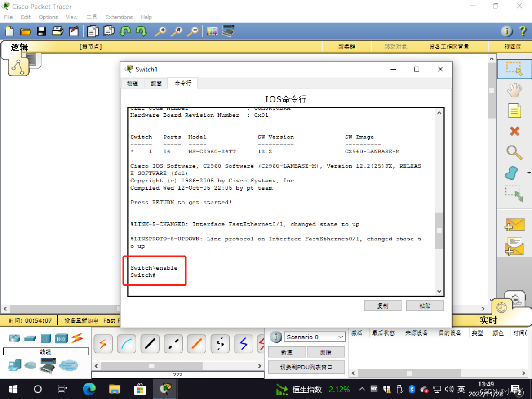This screenshot has height=399, width=532.
Task: Choose the Move Layout hand tool
Action: click(514, 90)
